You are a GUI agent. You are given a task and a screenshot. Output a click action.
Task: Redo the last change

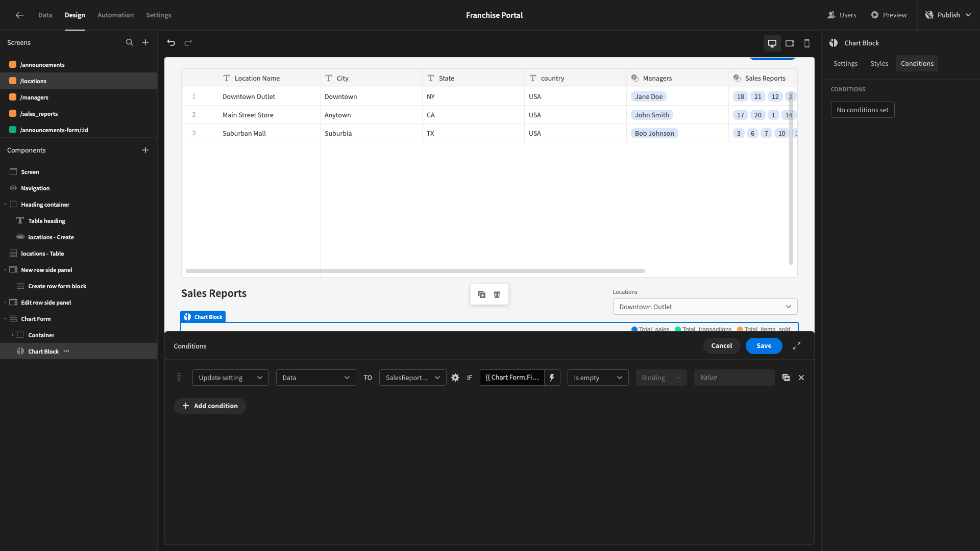[x=188, y=43]
